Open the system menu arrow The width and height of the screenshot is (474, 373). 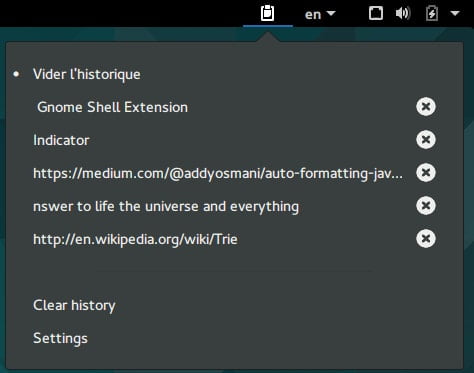click(455, 13)
